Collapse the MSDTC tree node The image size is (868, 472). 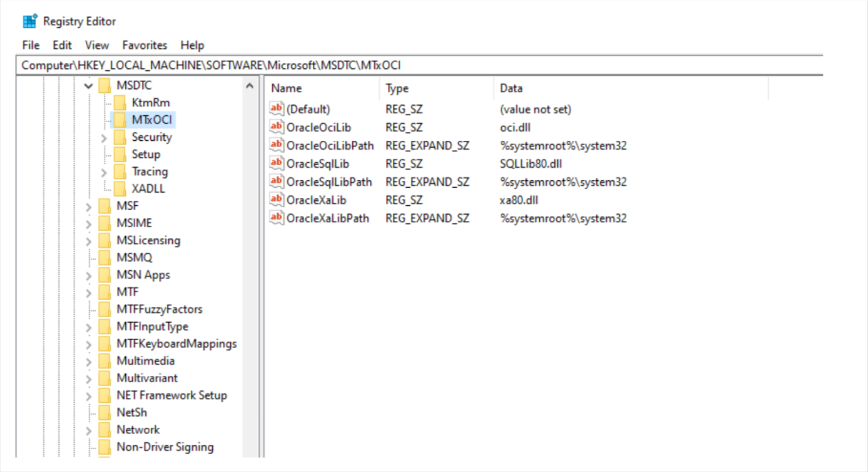point(88,85)
